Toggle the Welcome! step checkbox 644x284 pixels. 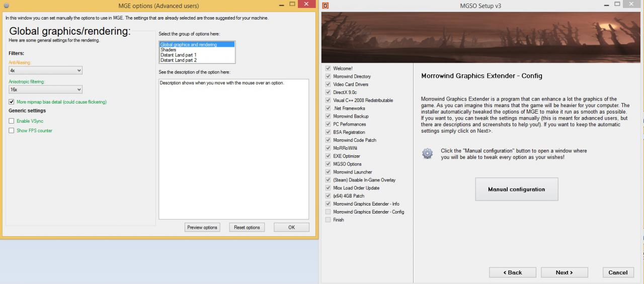tap(328, 68)
